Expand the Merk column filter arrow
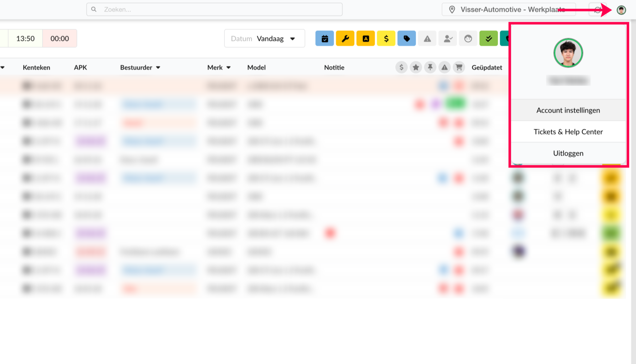 (229, 68)
